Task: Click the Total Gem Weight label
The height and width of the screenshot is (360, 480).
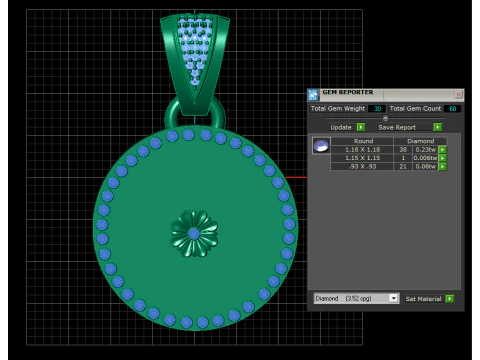Action: [338, 109]
